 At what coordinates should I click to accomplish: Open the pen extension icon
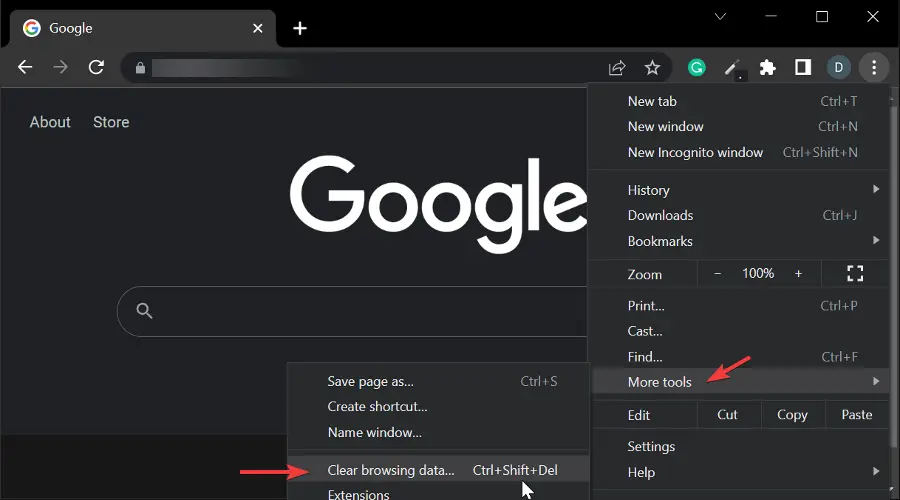point(732,68)
